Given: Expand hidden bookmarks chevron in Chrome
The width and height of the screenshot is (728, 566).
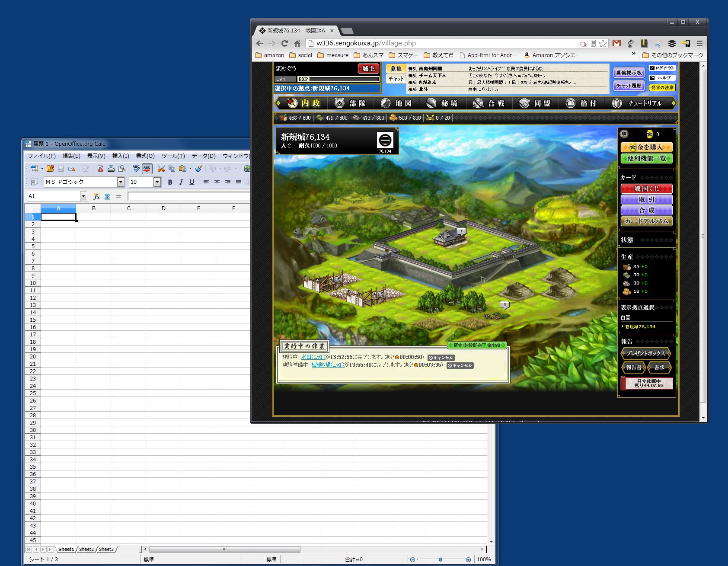Looking at the screenshot, I should tap(634, 54).
